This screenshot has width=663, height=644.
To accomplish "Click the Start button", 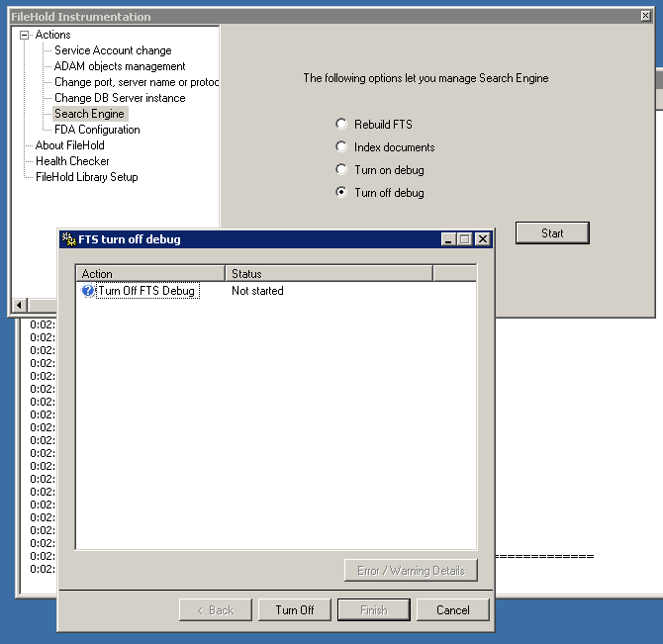I will point(552,232).
